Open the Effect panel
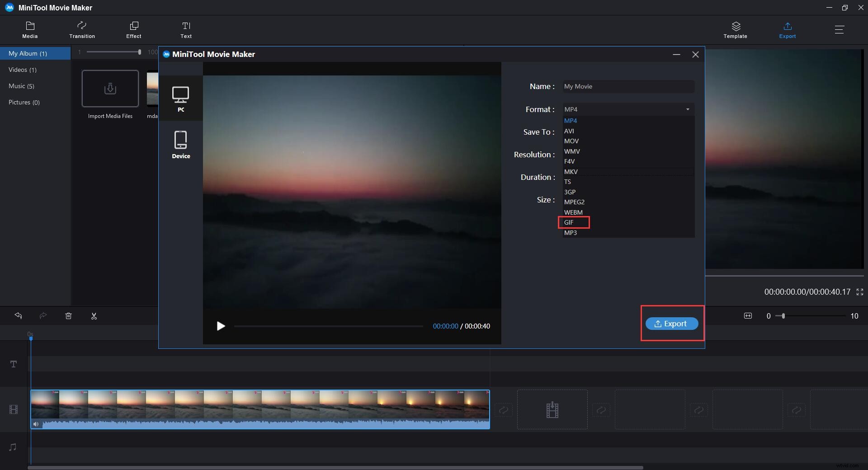868x470 pixels. pos(133,29)
